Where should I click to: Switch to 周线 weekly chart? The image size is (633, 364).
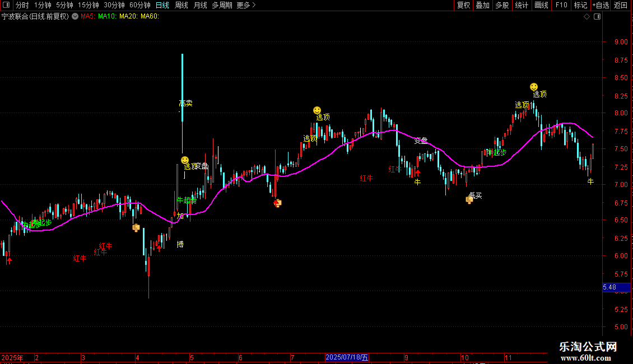click(181, 5)
